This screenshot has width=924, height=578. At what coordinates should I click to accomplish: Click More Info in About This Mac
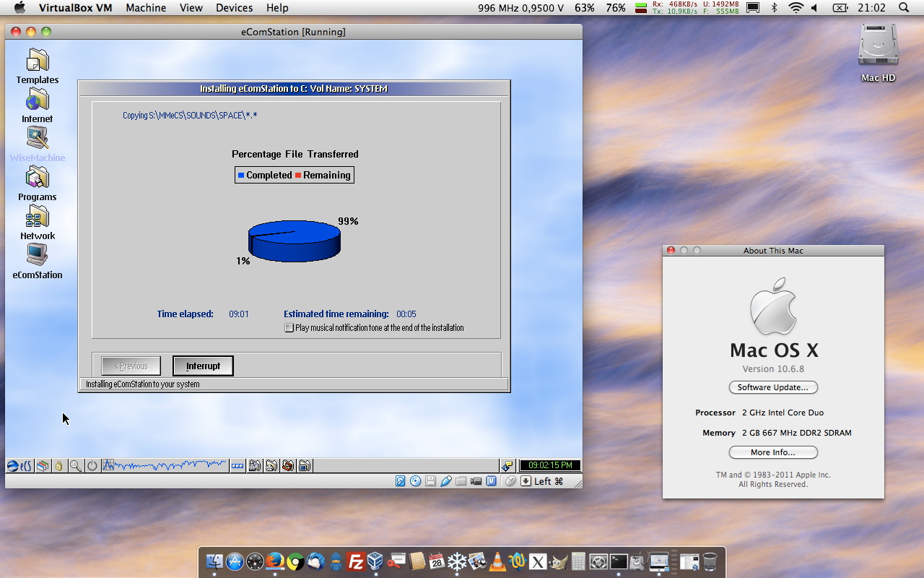click(773, 452)
